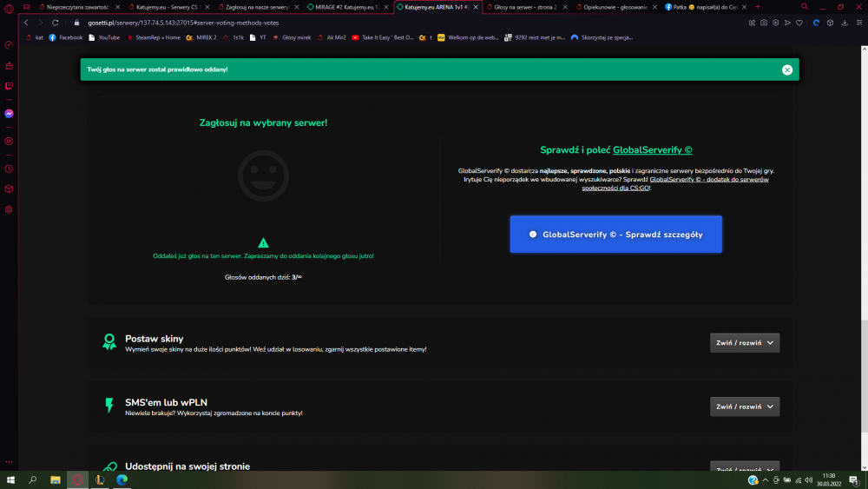Click the address bar URL

click(x=183, y=23)
